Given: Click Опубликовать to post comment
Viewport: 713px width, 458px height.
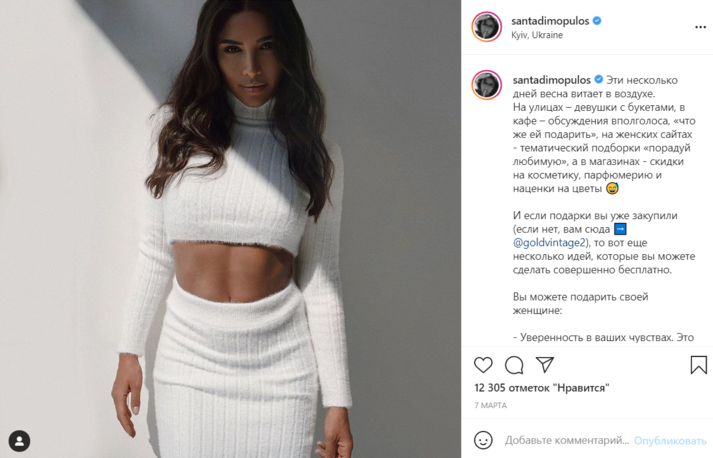Looking at the screenshot, I should coord(670,441).
